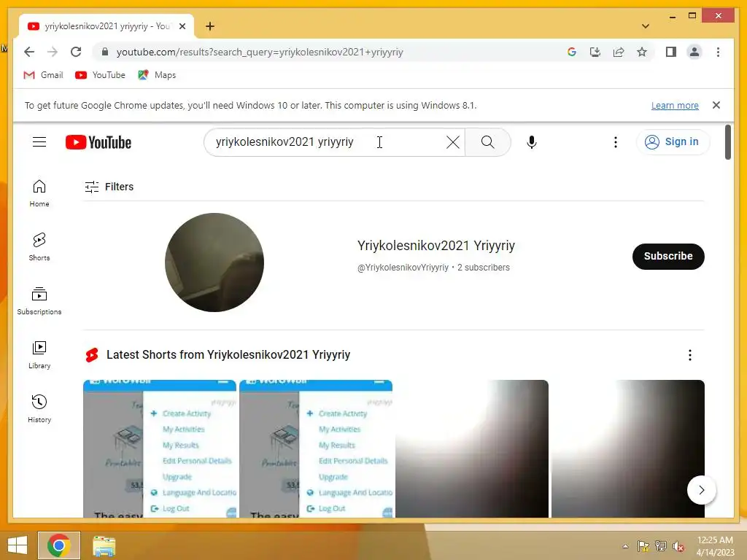Go to Home in the sidebar

click(x=39, y=192)
